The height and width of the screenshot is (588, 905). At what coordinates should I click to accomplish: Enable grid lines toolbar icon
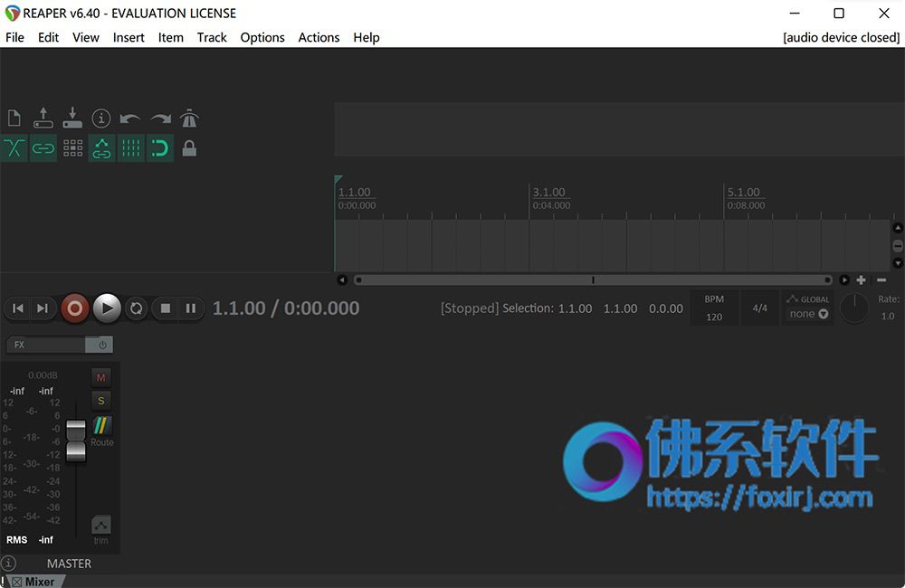131,148
